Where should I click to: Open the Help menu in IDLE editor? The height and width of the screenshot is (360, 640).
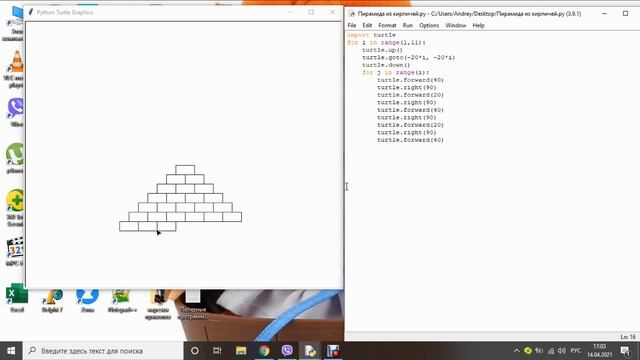tap(478, 25)
